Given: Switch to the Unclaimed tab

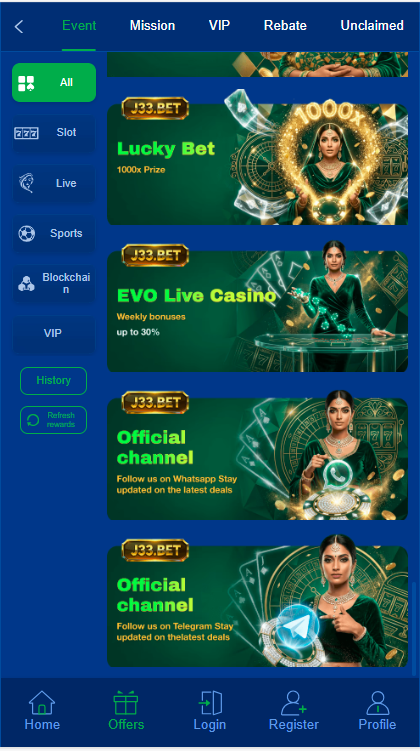Looking at the screenshot, I should pos(372,25).
